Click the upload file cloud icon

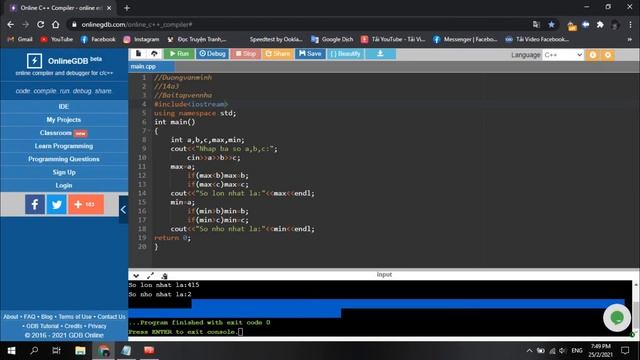click(154, 53)
